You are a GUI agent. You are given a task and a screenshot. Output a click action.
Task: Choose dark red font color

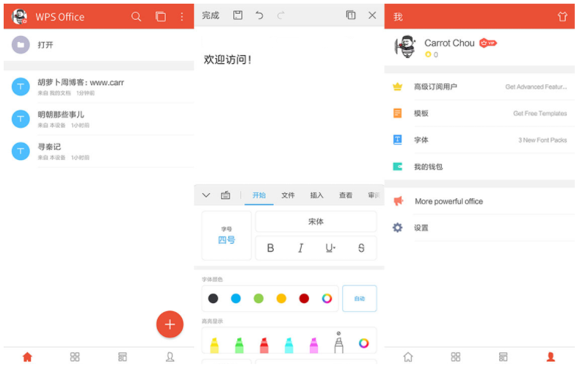(x=304, y=299)
